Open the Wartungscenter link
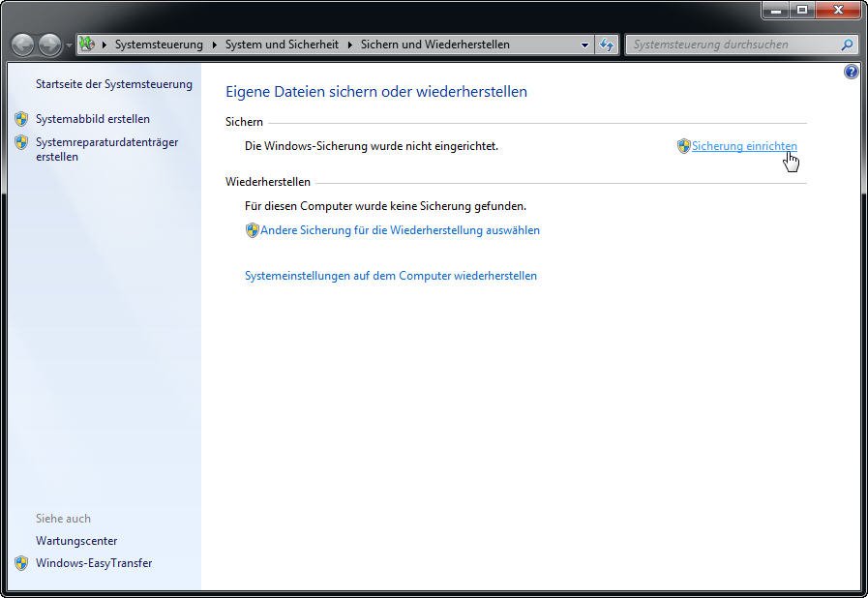 pyautogui.click(x=76, y=541)
